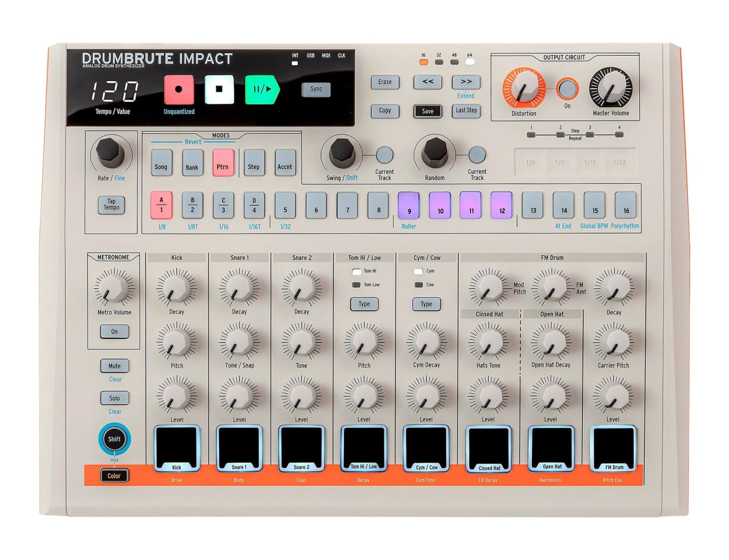Tap the purple step button 12
This screenshot has width=729, height=560.
tap(502, 205)
